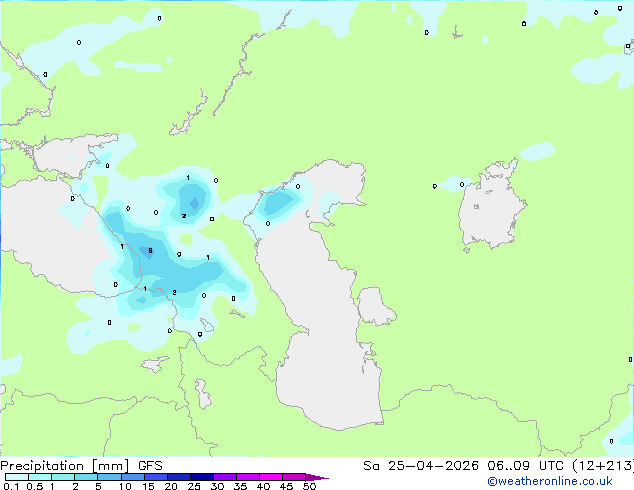Click the 'Precipitation' title word
Viewport: 634px width, 490px height.
point(42,466)
